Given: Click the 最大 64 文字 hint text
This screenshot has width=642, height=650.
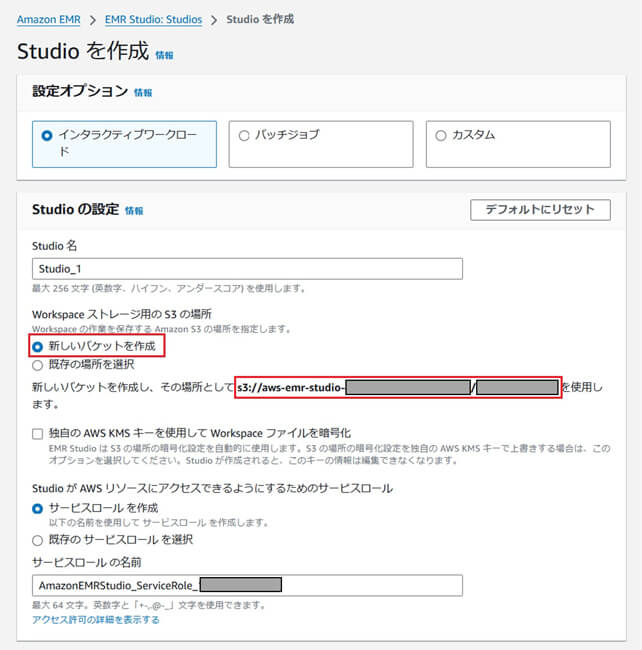Looking at the screenshot, I should (149, 605).
